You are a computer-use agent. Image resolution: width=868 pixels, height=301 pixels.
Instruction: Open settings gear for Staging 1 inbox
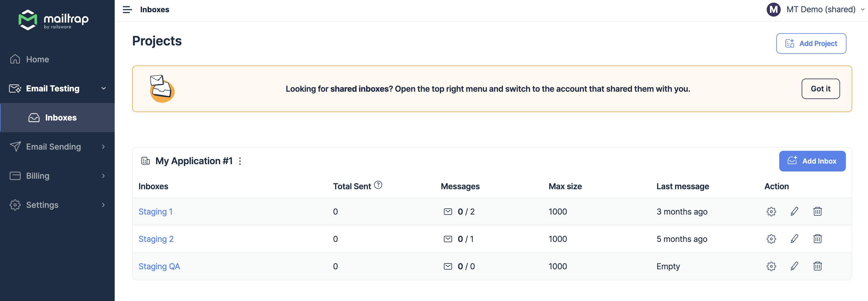pyautogui.click(x=771, y=212)
